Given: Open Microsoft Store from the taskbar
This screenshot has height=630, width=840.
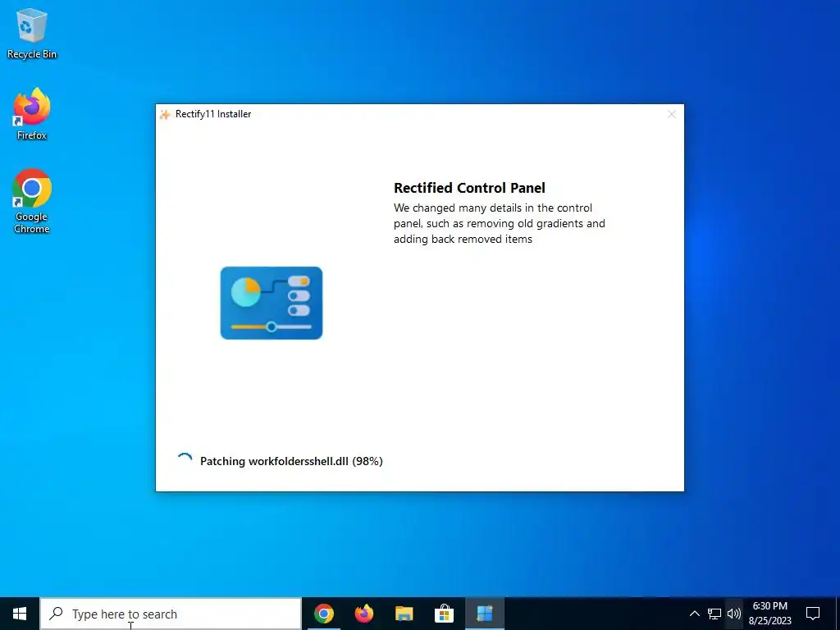Looking at the screenshot, I should coord(444,614).
